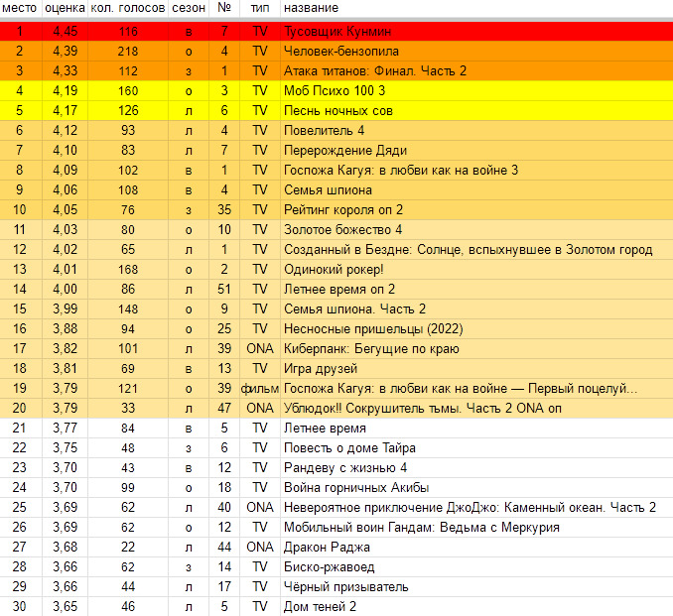
Task: Select the place cell 30
Action: click(x=19, y=606)
